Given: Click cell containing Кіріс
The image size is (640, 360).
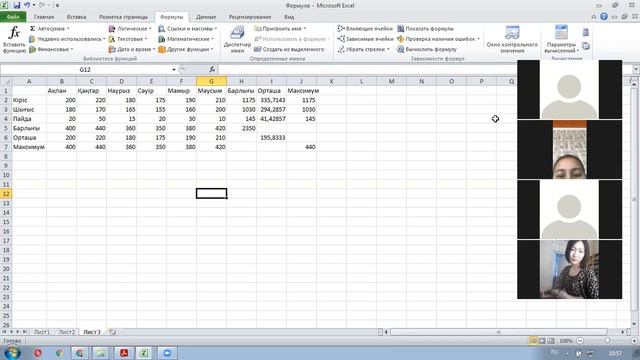Looking at the screenshot, I should (29, 100).
